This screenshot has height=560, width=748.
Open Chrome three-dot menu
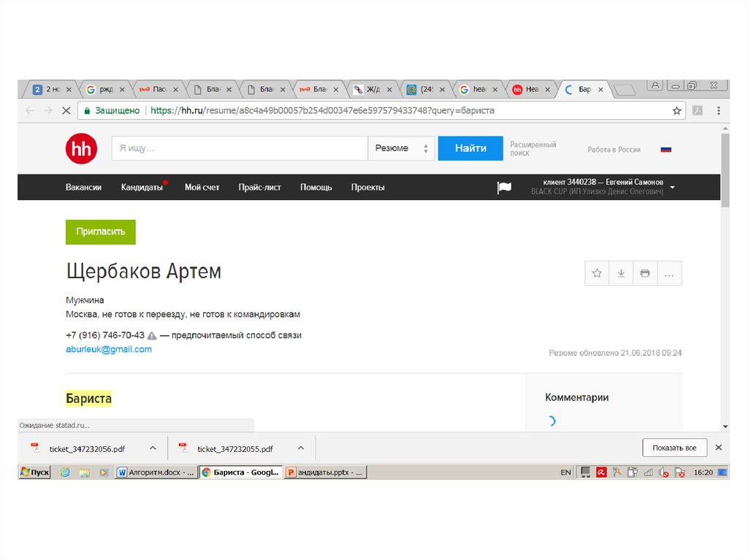pos(718,111)
